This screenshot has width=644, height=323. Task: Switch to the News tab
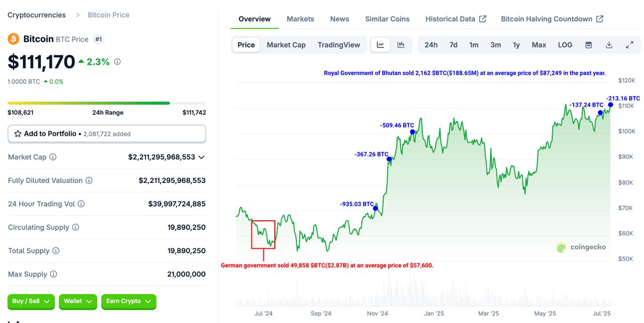(339, 19)
